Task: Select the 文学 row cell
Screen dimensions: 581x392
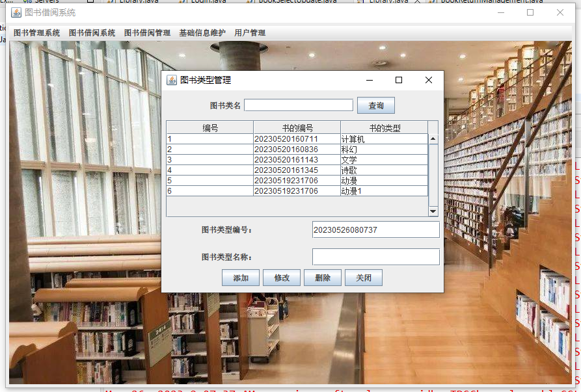Action: pos(385,159)
